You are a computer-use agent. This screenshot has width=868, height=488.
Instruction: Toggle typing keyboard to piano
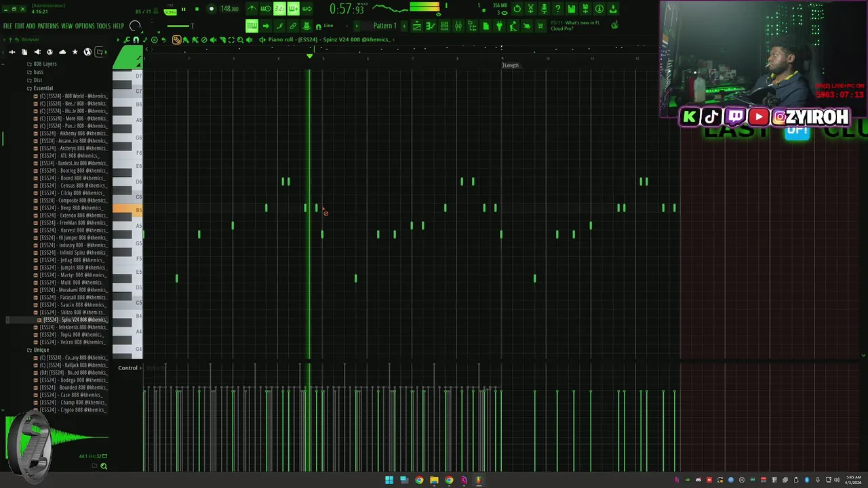tap(252, 26)
